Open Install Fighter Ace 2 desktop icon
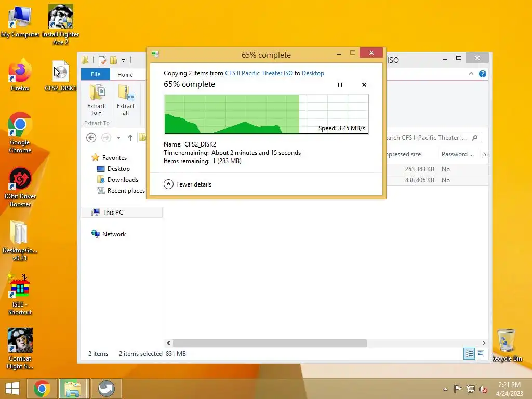 (60, 24)
